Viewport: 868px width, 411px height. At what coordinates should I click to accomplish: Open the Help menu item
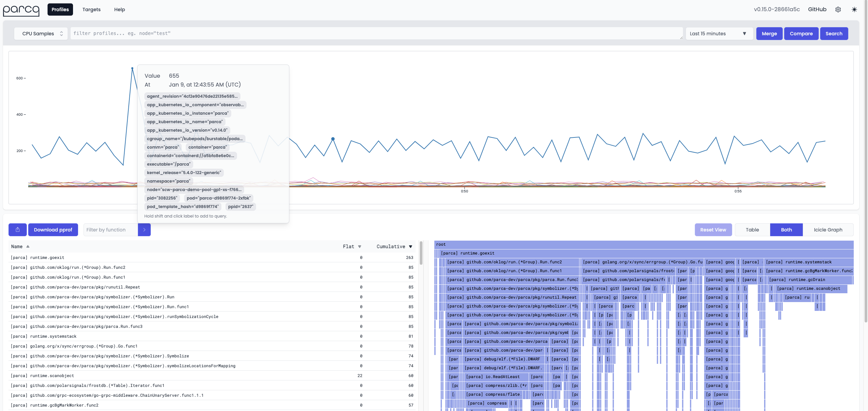coord(120,10)
